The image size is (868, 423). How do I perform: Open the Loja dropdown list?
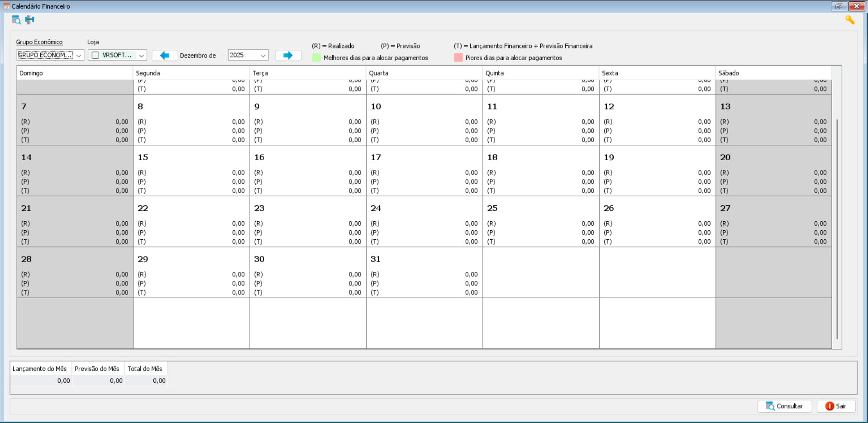tap(141, 55)
